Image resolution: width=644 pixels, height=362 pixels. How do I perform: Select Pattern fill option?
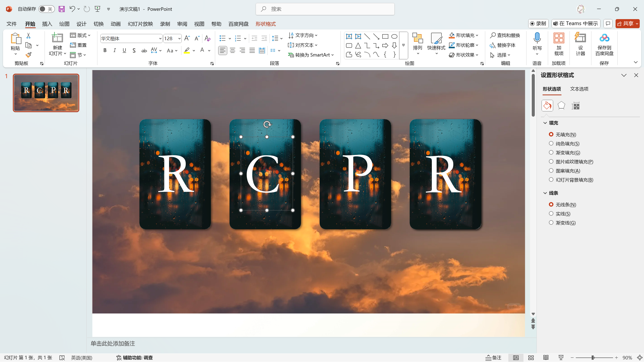pos(551,171)
